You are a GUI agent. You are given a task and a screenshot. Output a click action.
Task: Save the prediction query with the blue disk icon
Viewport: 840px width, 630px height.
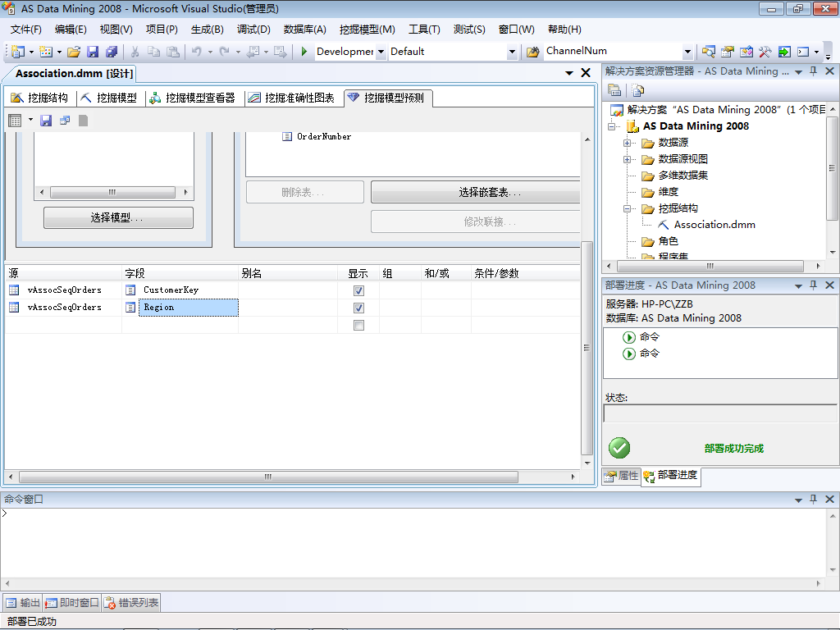pyautogui.click(x=46, y=121)
